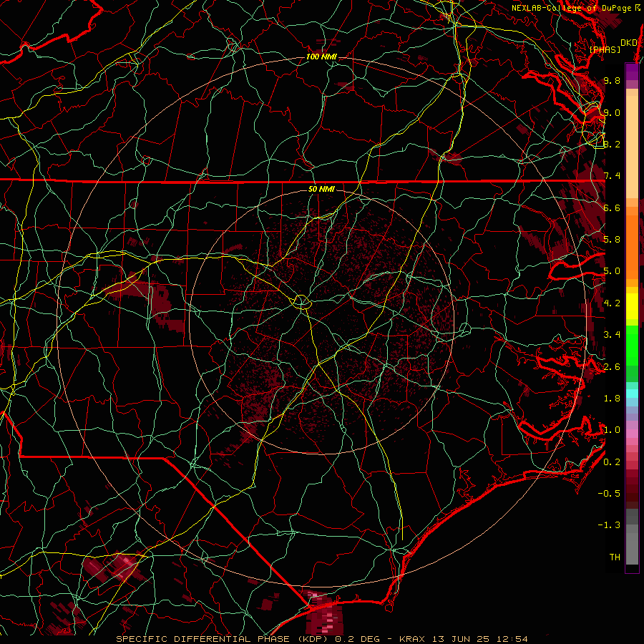
Task: Click the NEXLAB-College of DuPage credit text
Action: click(571, 8)
